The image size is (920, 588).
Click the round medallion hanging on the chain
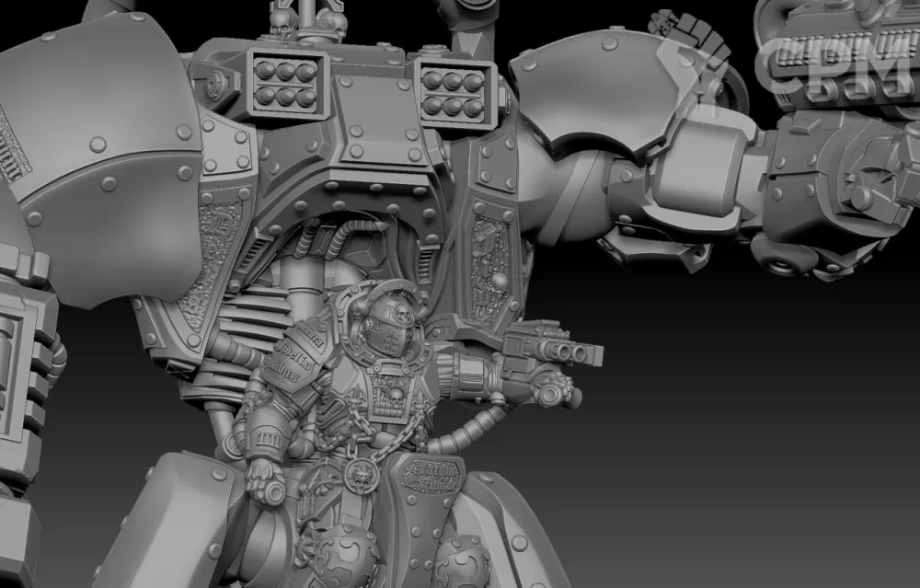(361, 477)
